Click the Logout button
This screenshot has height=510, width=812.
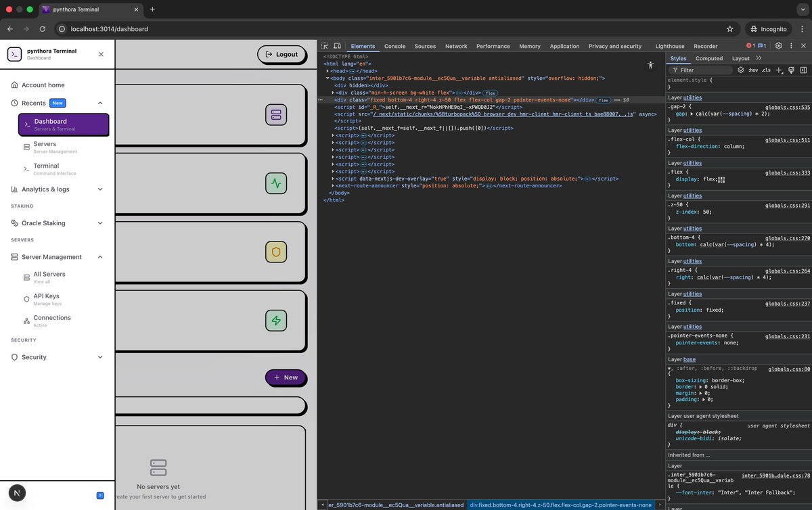click(x=281, y=54)
